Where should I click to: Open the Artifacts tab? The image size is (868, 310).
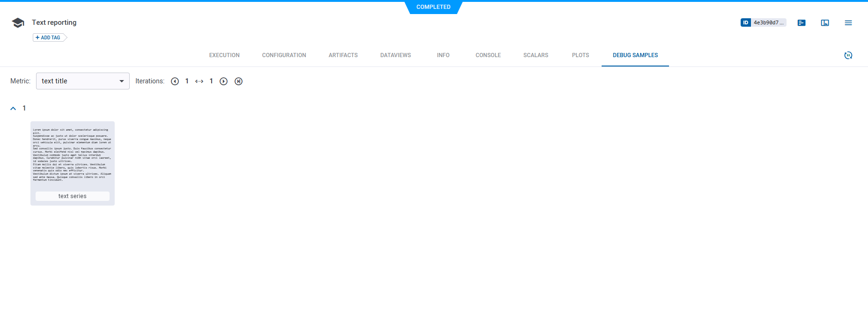[x=343, y=55]
